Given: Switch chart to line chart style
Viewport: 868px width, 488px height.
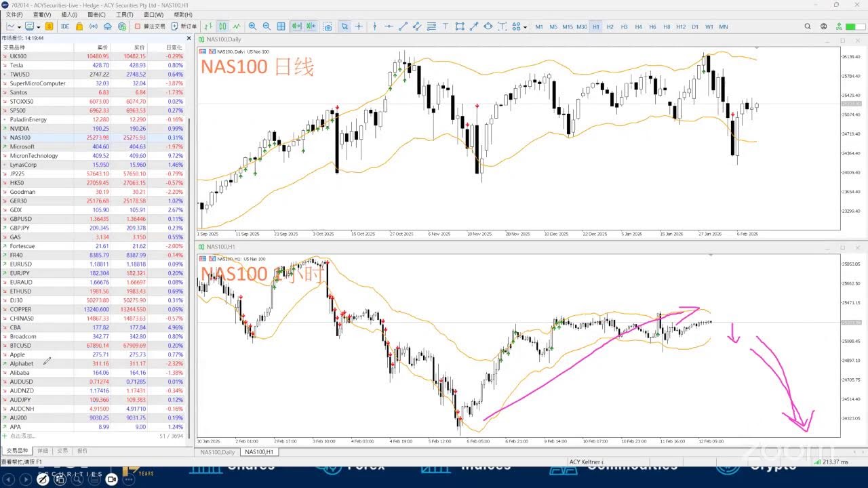Looking at the screenshot, I should pyautogui.click(x=237, y=26).
